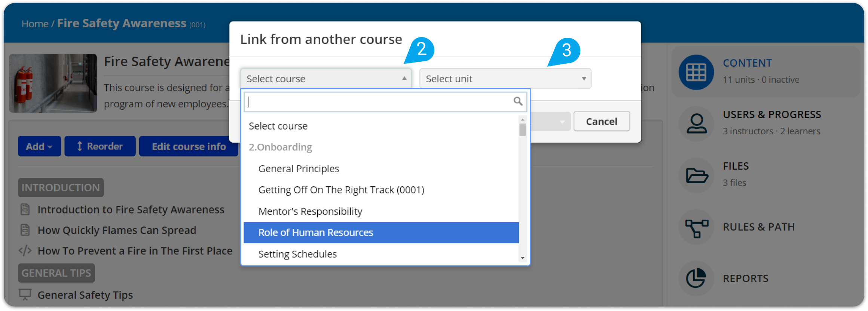Click the course list scrollbar down arrow
868x311 pixels.
pos(523,258)
